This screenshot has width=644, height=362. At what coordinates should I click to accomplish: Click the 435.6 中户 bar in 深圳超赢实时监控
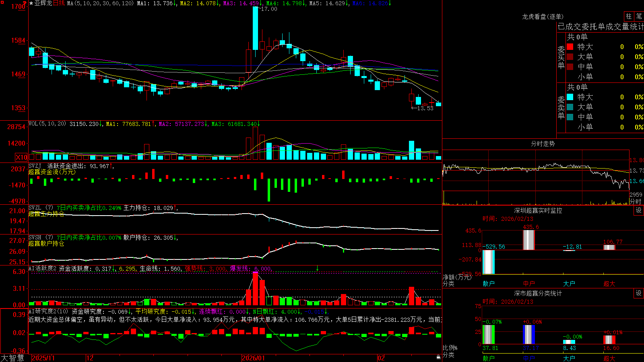tap(529, 240)
